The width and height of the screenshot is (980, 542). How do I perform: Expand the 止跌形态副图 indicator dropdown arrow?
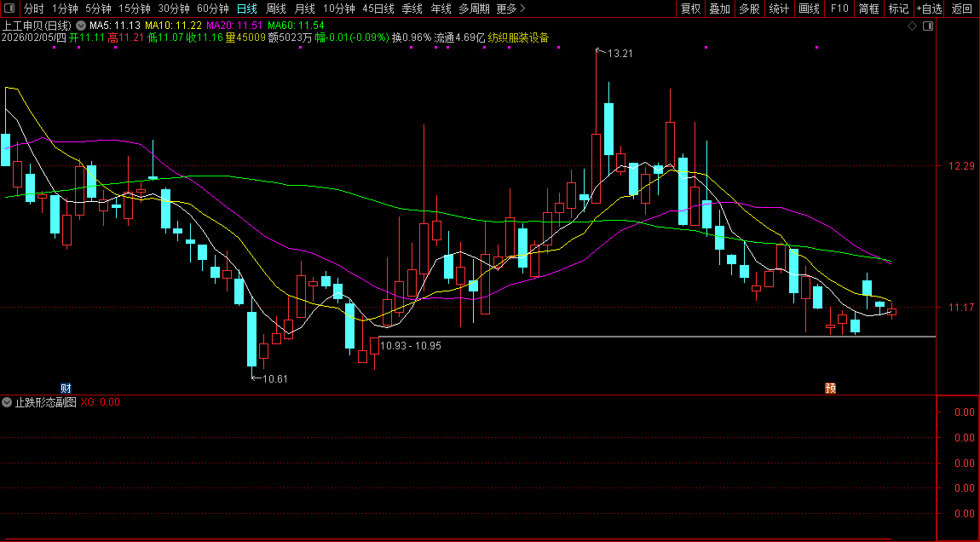(x=8, y=401)
